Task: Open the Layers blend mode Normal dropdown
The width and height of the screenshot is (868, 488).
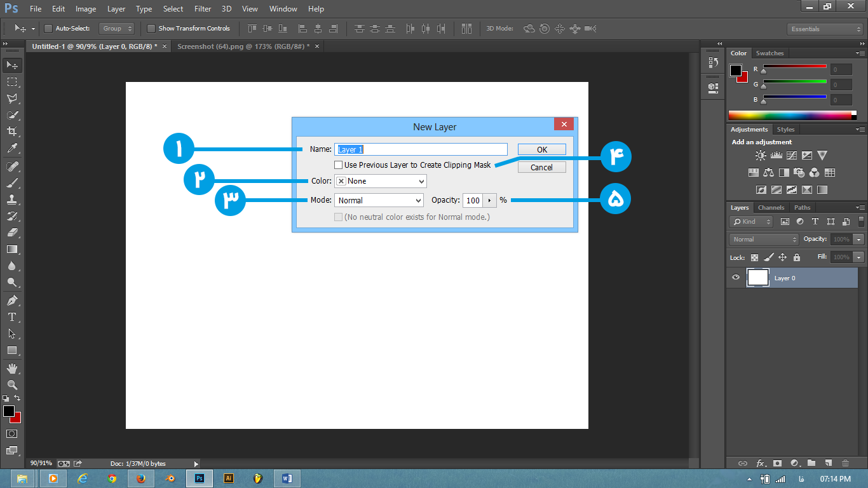Action: coord(764,240)
